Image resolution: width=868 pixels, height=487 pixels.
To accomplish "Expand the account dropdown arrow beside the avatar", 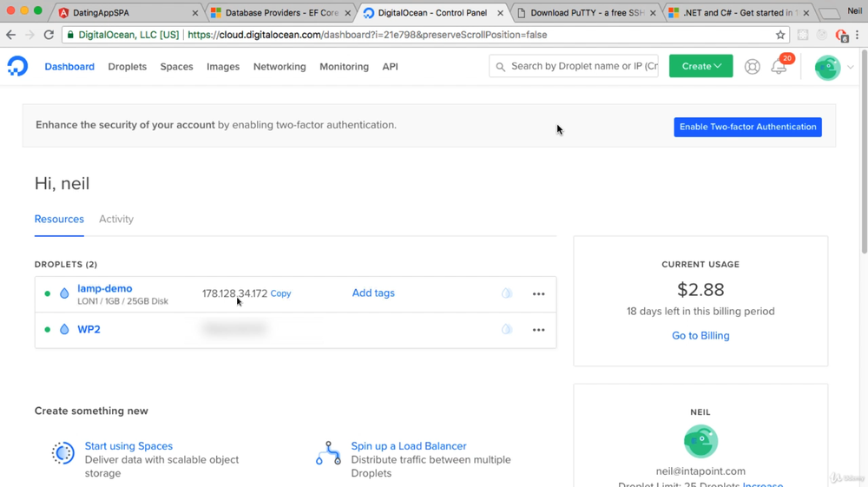I will tap(851, 67).
